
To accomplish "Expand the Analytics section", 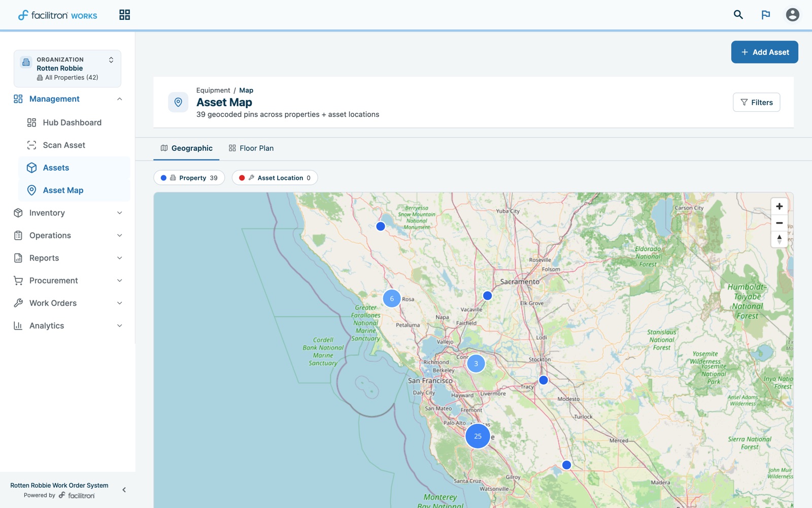I will click(67, 326).
